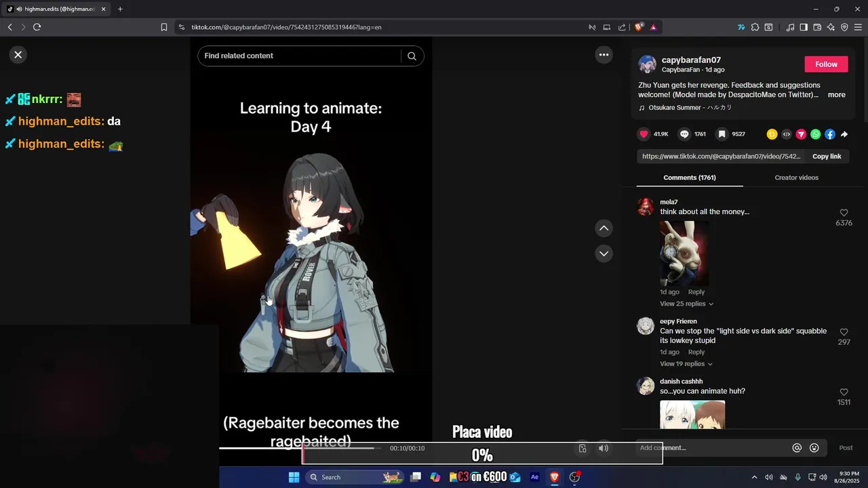Click the Add comment input field
Viewport: 868px width, 488px height.
(x=712, y=448)
